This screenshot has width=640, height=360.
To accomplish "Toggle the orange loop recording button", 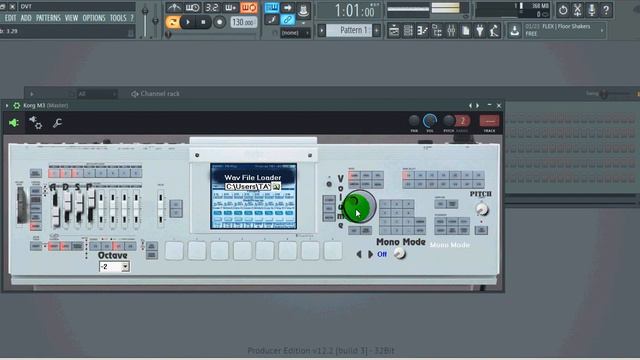I will (249, 8).
